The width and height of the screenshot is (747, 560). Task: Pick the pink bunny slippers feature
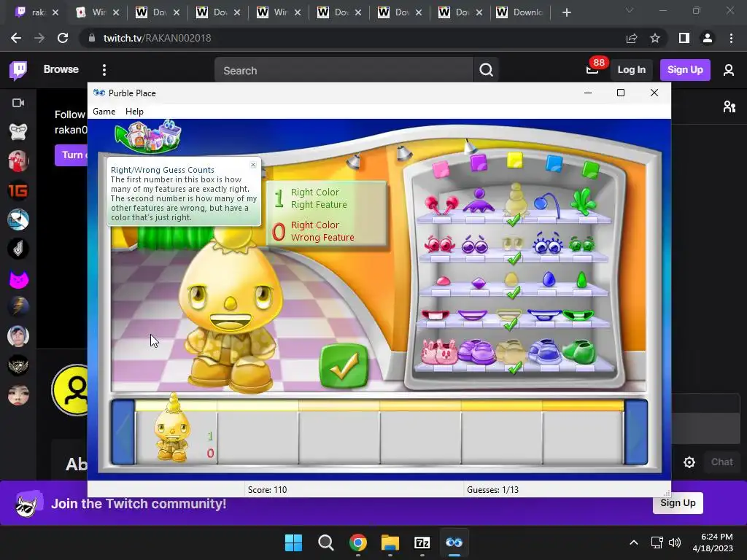click(x=439, y=352)
